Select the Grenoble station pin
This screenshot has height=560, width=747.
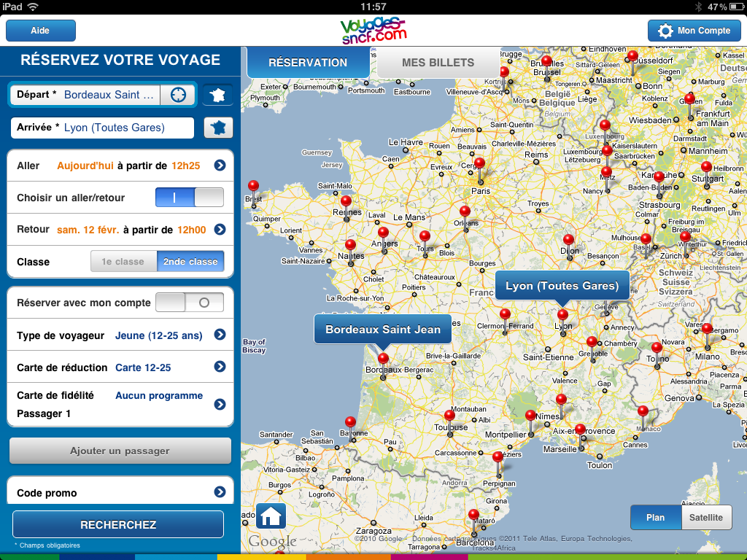pos(592,348)
